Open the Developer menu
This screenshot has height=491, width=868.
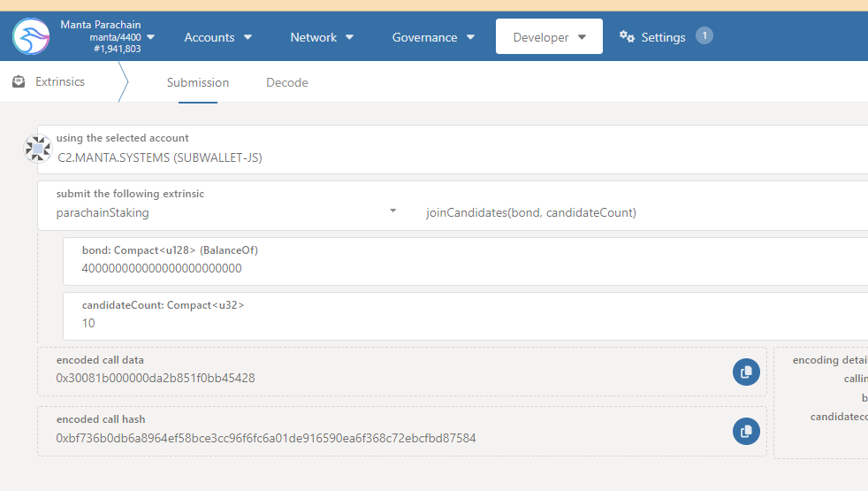[549, 36]
